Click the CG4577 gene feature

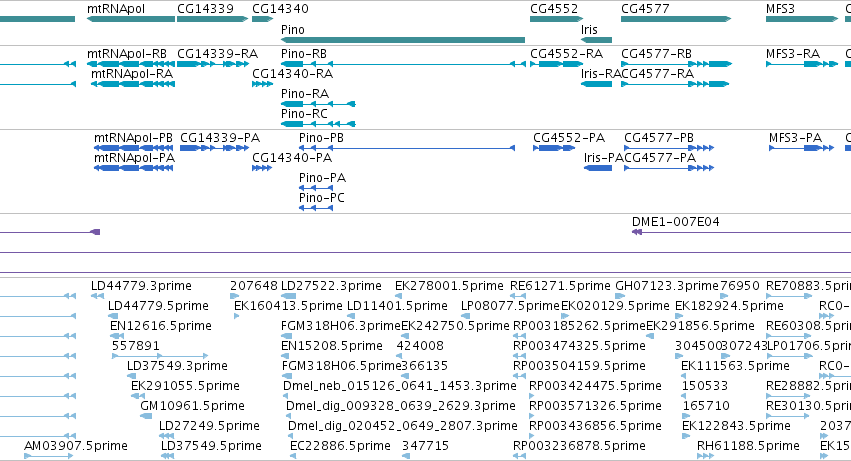[676, 19]
